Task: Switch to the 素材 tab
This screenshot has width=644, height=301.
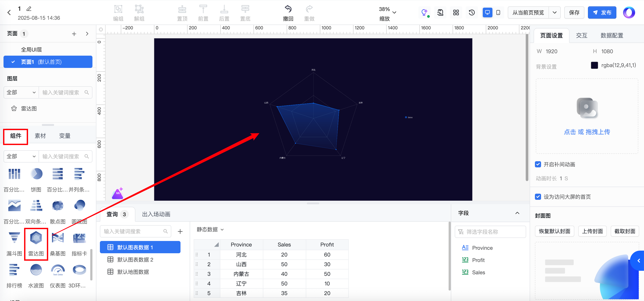Action: (40, 136)
